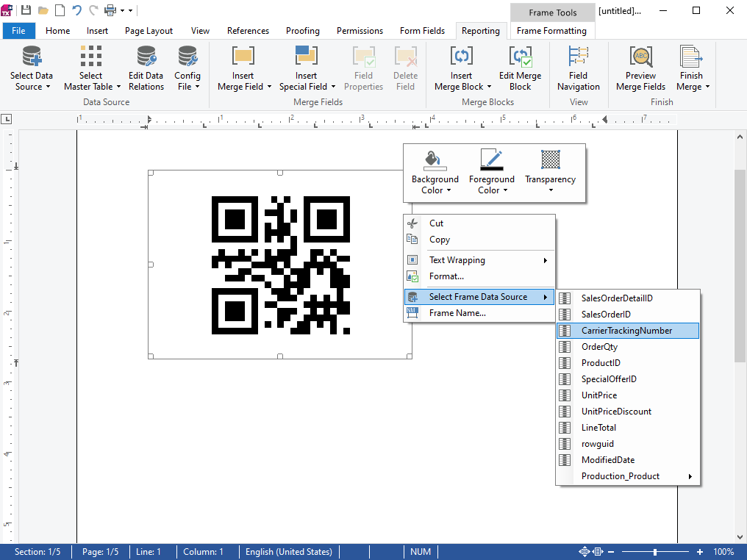This screenshot has height=560, width=747.
Task: Open the Finish Merge dropdown
Action: coord(691,66)
